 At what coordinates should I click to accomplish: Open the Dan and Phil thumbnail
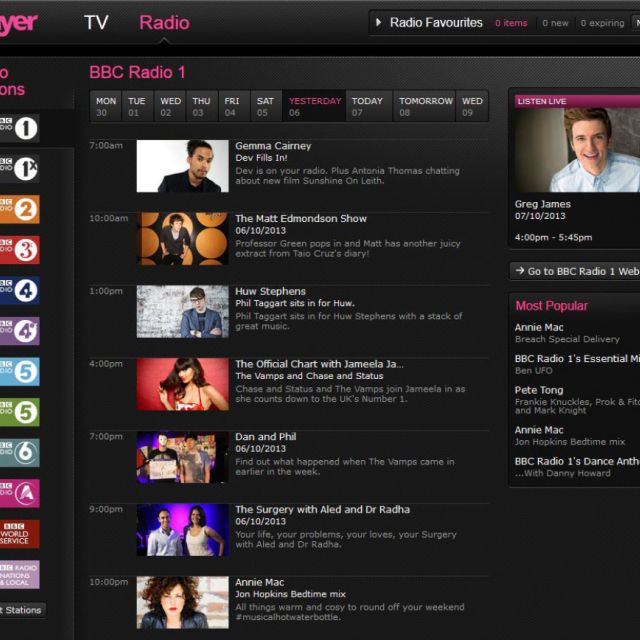[x=182, y=457]
